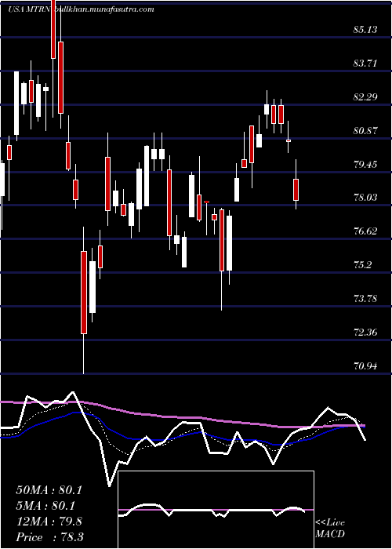Click the 85.13 price axis label
The height and width of the screenshot is (549, 392).
click(x=365, y=30)
